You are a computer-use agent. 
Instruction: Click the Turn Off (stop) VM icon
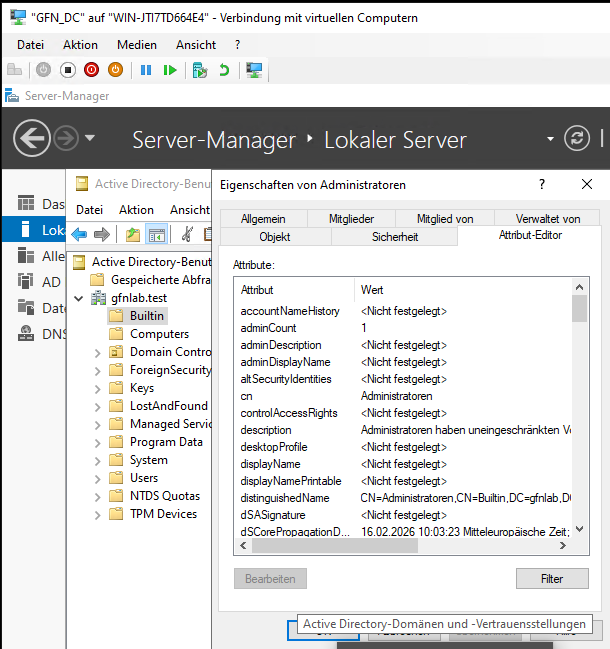(x=68, y=70)
